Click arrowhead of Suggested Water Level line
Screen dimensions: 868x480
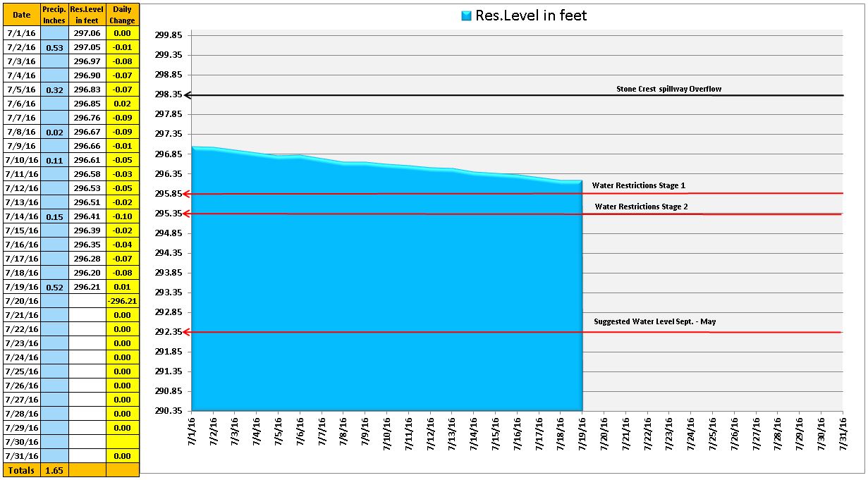[x=188, y=332]
